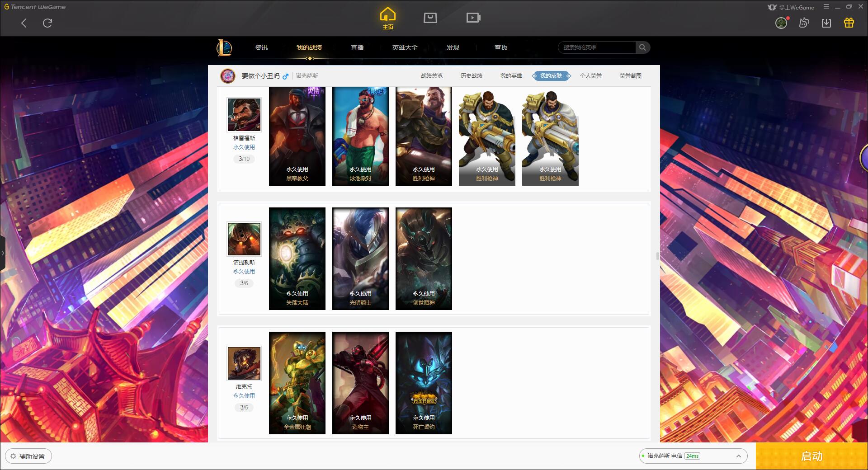Click the 3/10 skin count for 格雷福斯
This screenshot has width=868, height=470.
(x=244, y=159)
